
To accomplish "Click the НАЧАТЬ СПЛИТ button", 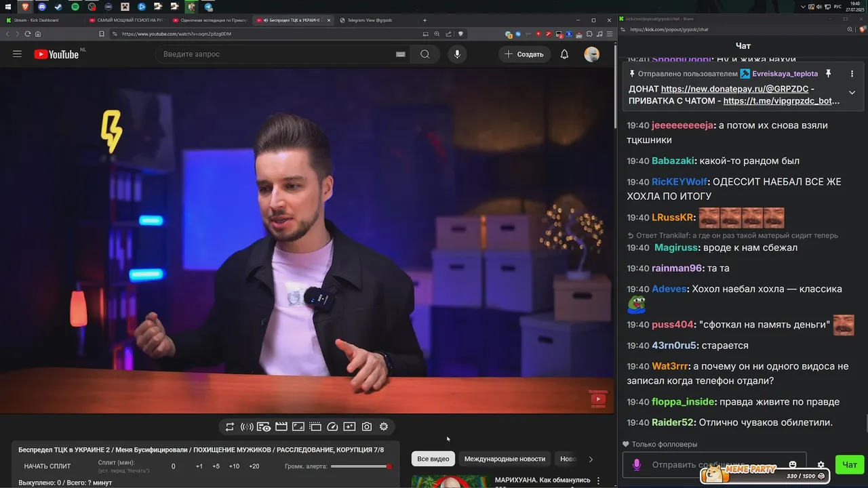I will (47, 466).
